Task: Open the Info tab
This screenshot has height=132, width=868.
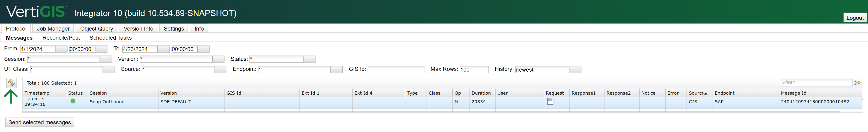Action: [199, 29]
